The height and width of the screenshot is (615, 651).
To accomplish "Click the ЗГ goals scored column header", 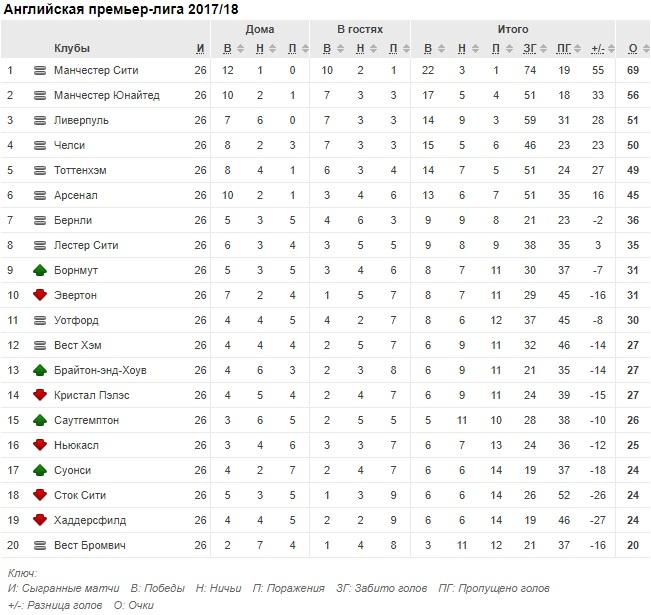I will tap(529, 48).
